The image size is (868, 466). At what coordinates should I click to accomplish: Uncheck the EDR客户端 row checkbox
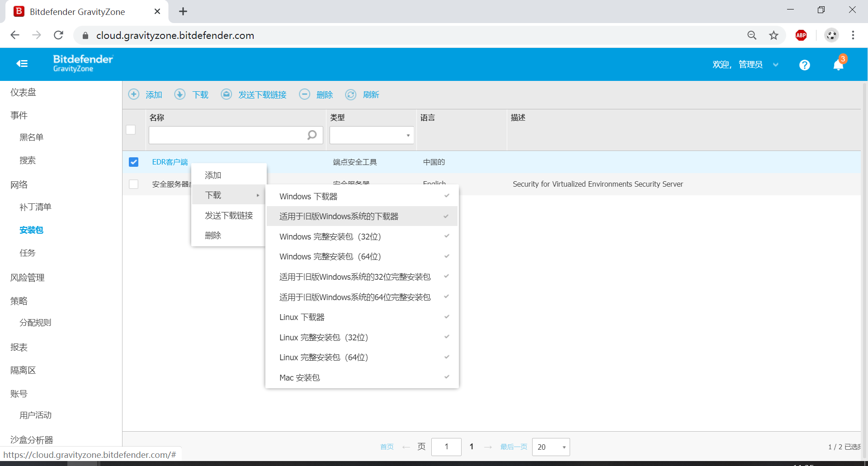[x=133, y=162]
